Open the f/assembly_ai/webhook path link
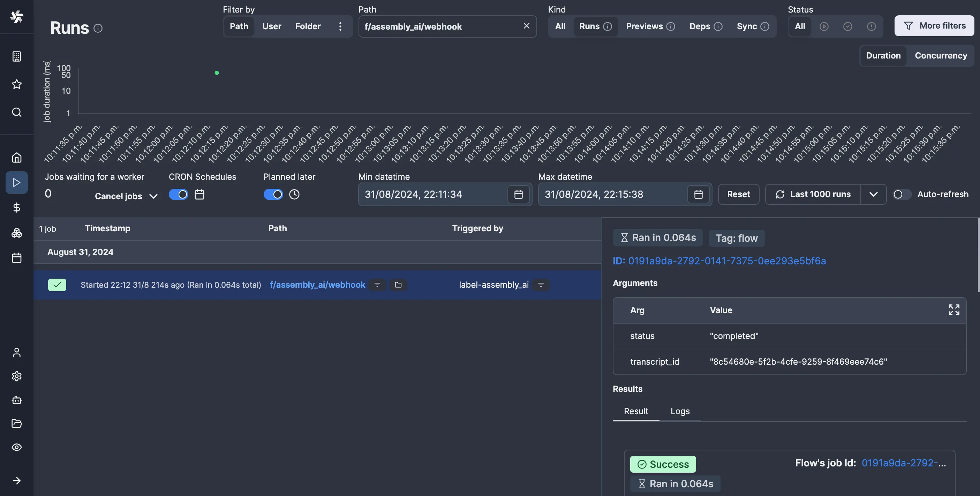Screen dimensions: 980x496 coord(317,285)
